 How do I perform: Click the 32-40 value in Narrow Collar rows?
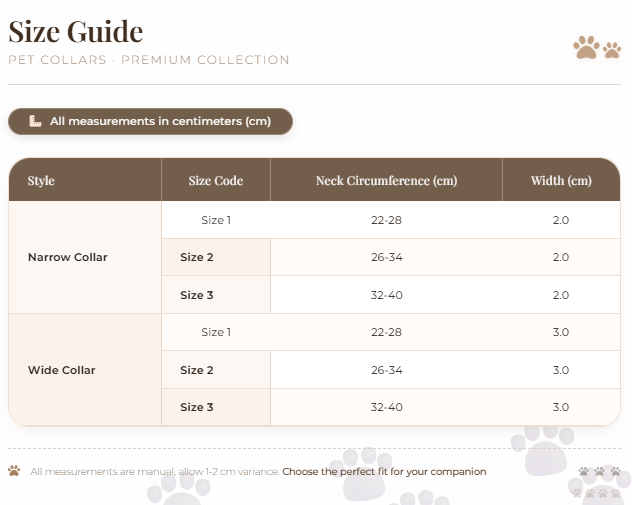click(x=387, y=295)
